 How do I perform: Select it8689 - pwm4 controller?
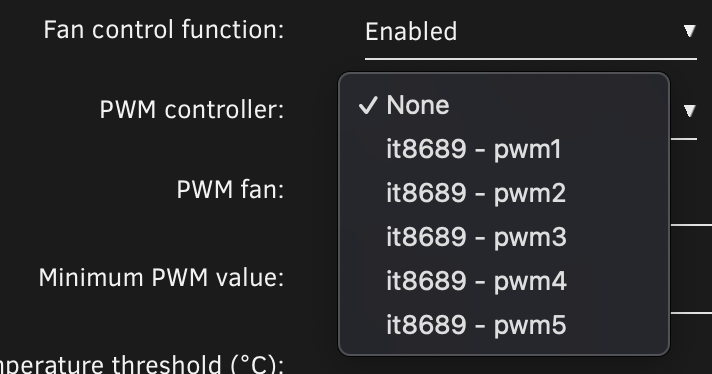[504, 281]
